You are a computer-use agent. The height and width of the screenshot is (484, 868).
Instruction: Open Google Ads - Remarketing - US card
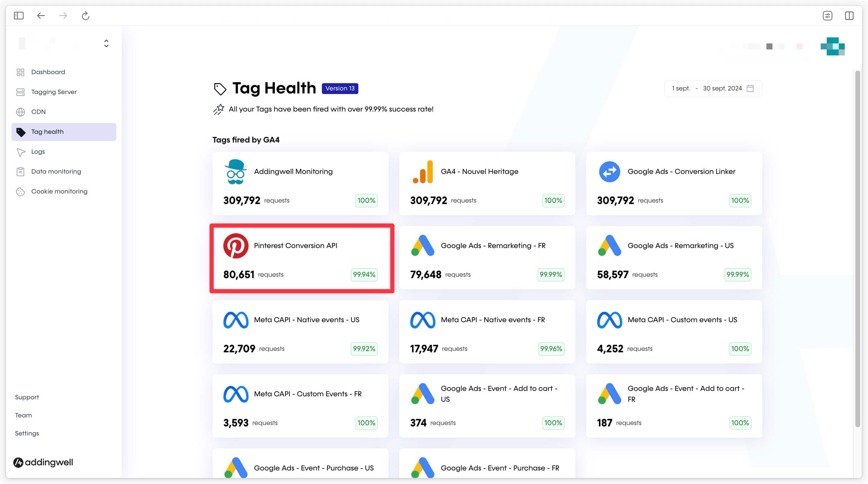[674, 257]
